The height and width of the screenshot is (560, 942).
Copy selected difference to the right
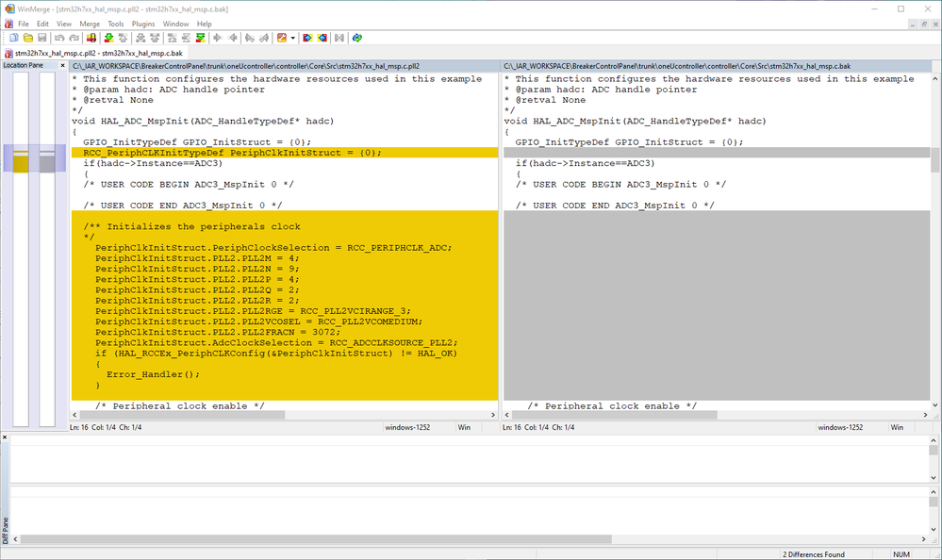[x=218, y=38]
